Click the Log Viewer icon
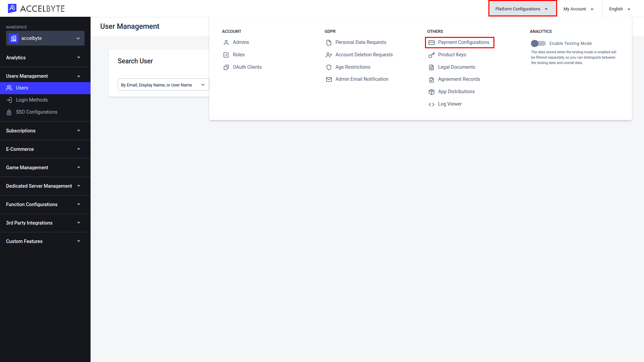 (432, 104)
